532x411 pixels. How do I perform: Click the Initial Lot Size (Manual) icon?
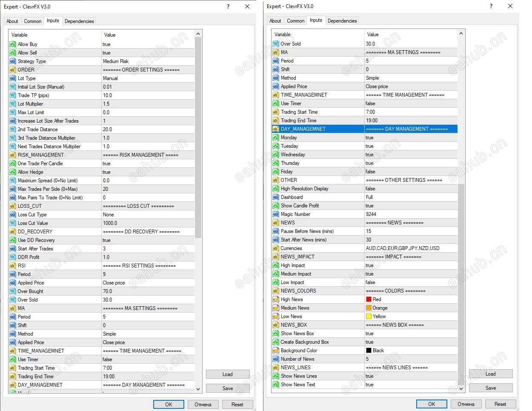point(12,87)
